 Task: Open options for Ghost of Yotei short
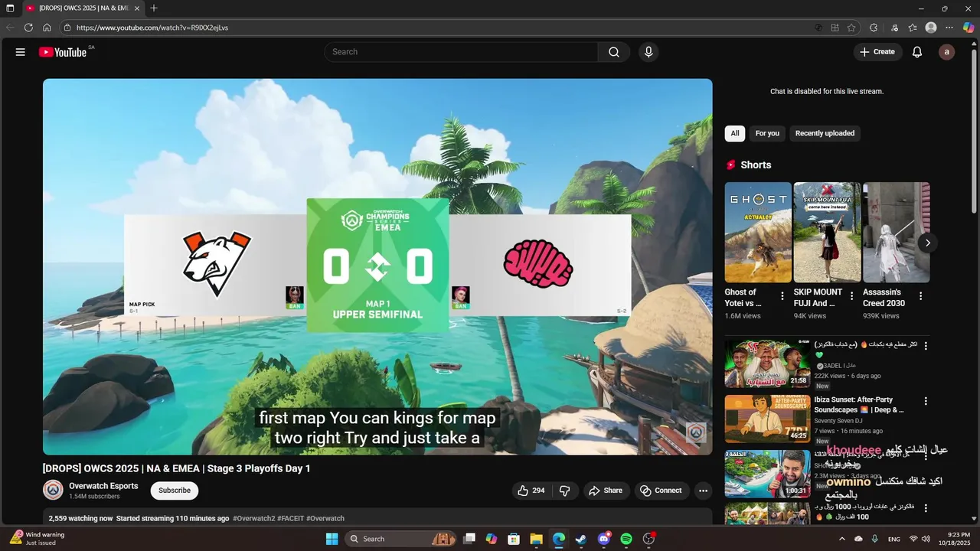[x=782, y=296]
